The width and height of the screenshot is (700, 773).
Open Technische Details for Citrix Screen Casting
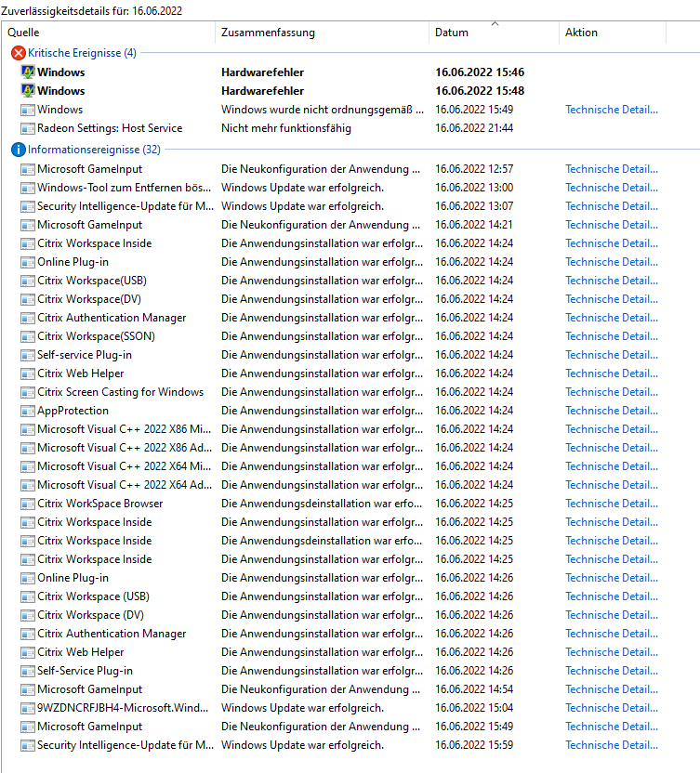pyautogui.click(x=612, y=392)
